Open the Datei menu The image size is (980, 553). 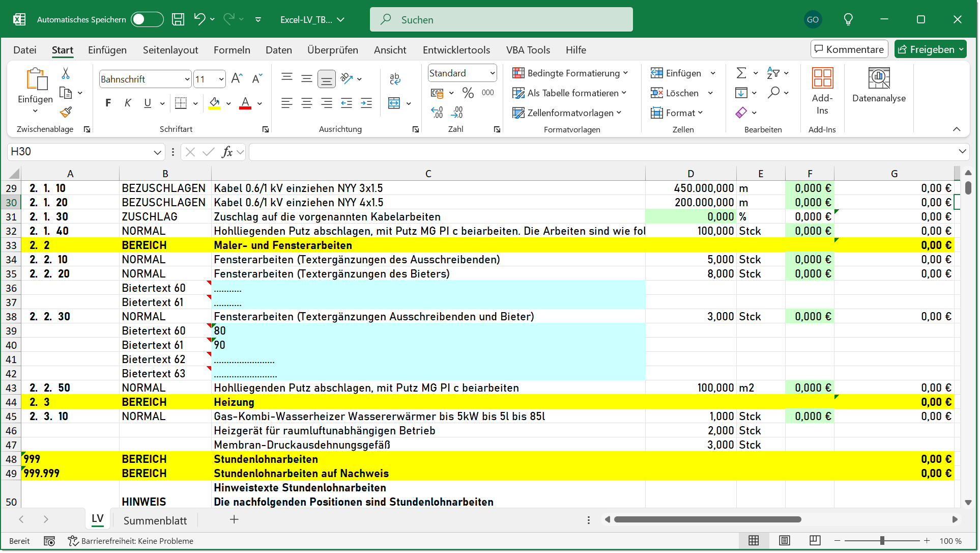click(24, 49)
